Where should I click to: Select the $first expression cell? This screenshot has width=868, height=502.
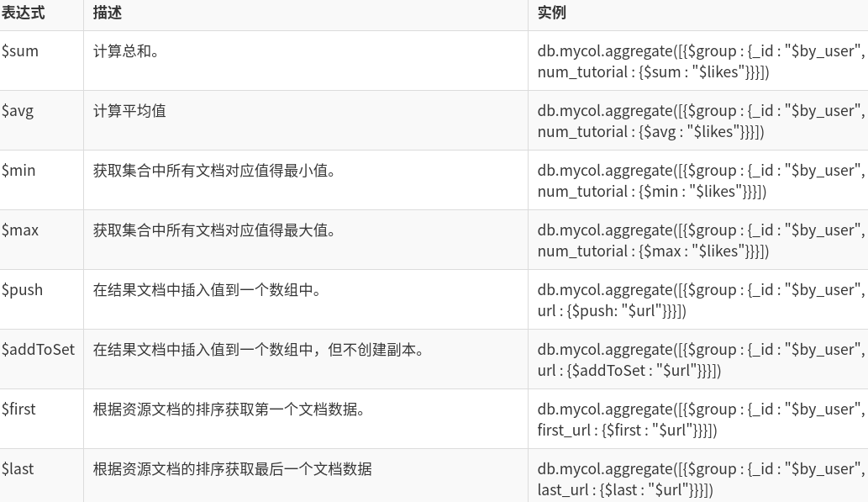click(18, 410)
